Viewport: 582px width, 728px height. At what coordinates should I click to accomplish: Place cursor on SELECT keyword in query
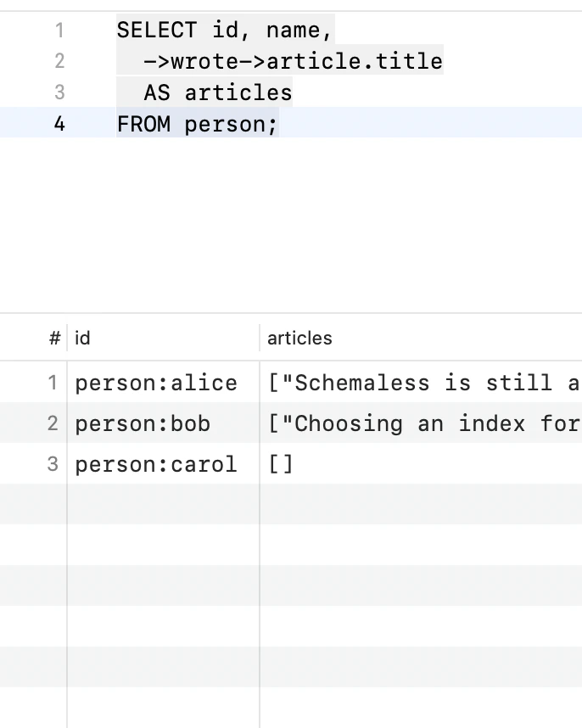pos(157,31)
